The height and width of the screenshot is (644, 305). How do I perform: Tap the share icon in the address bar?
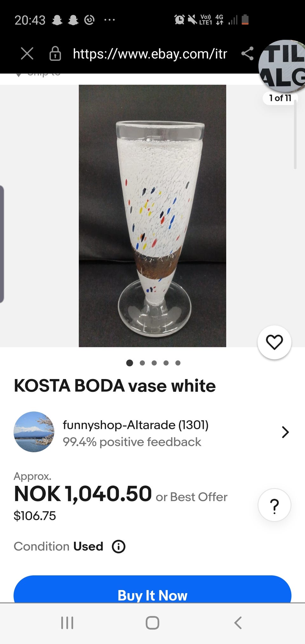tap(247, 53)
